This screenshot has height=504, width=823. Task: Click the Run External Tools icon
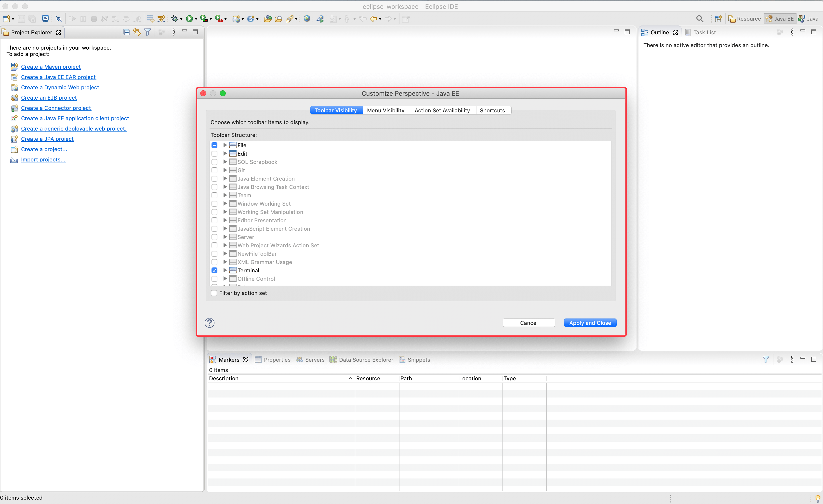coord(218,19)
